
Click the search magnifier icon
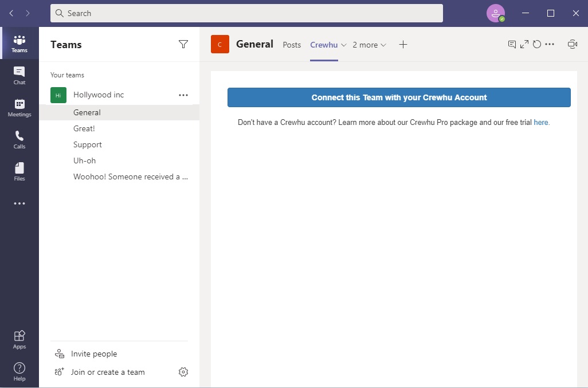coord(59,13)
